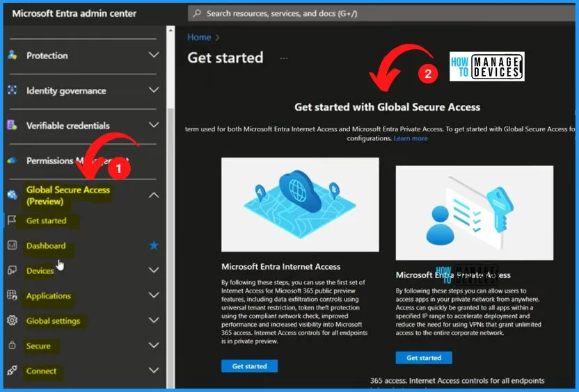Click the Dashboard chart icon
Image resolution: width=579 pixels, height=392 pixels.
[x=13, y=245]
